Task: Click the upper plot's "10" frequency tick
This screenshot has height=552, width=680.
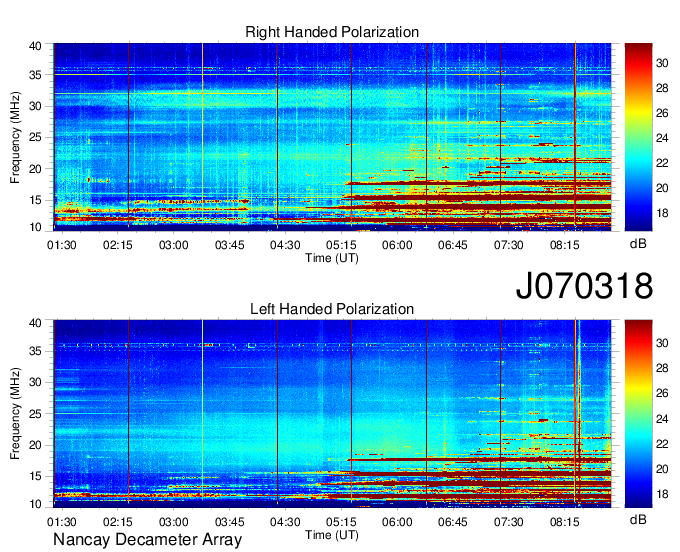Action: 35,227
